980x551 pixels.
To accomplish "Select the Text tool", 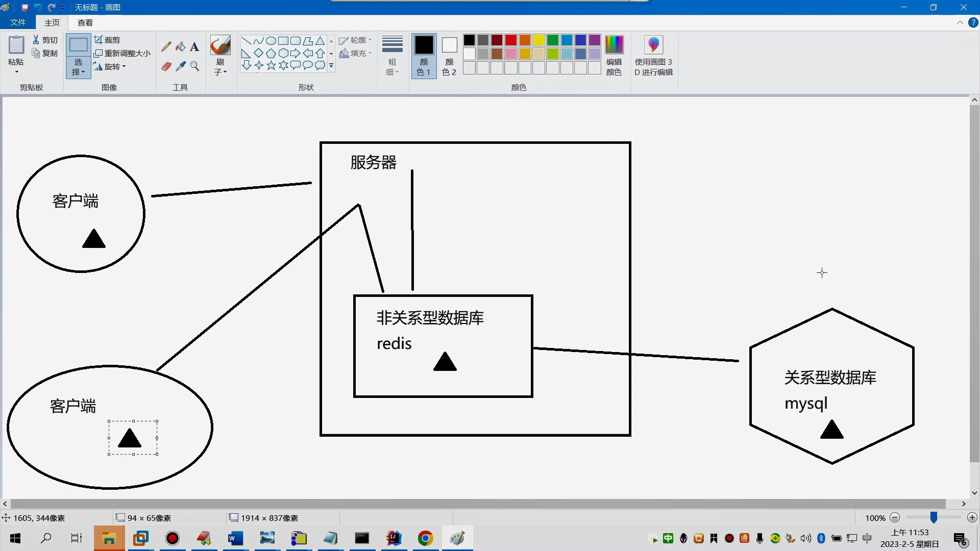I will coord(194,47).
